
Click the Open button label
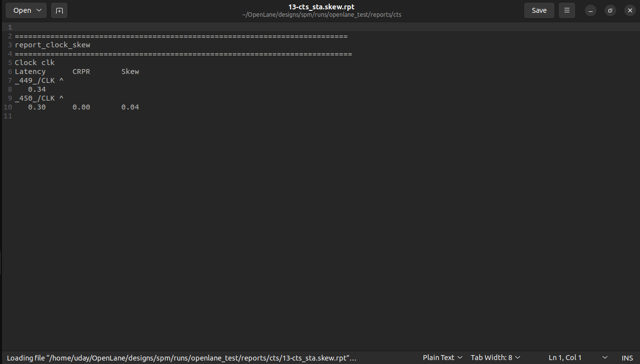pyautogui.click(x=21, y=10)
